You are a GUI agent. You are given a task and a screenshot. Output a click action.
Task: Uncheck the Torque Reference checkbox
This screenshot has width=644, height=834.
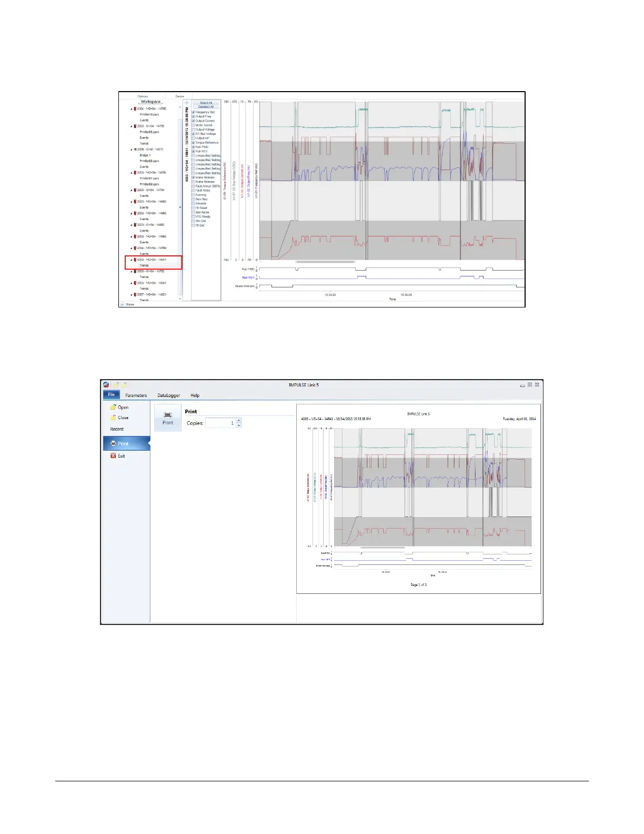pyautogui.click(x=194, y=143)
